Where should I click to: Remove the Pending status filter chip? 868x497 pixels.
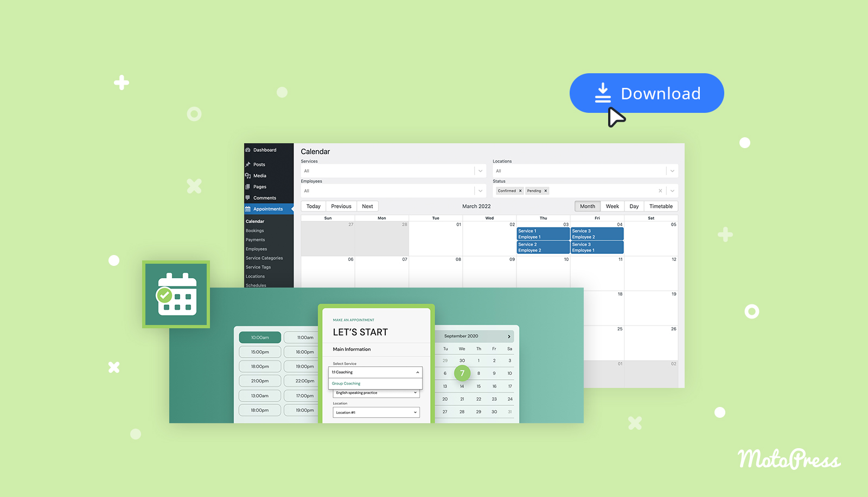pos(546,190)
